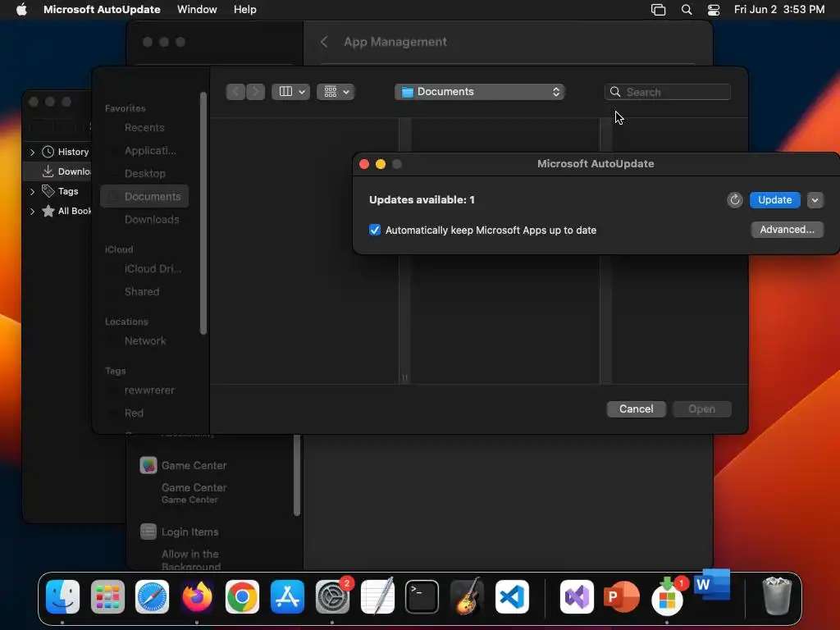Open Safari from the Dock
This screenshot has height=630, width=840.
coord(152,597)
